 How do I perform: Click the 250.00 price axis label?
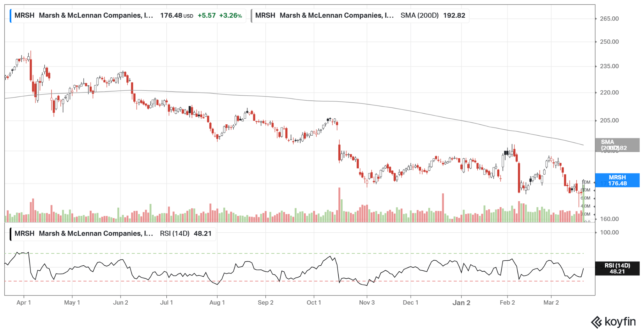coord(609,42)
